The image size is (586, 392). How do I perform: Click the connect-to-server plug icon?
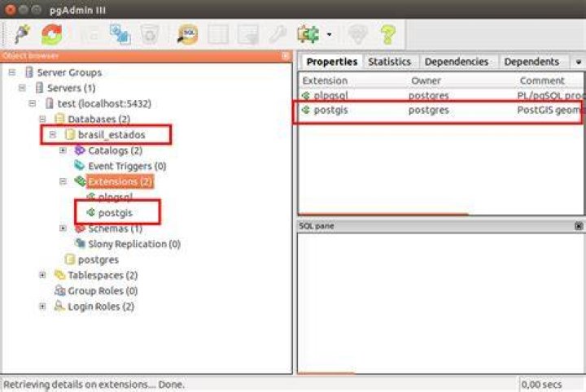pyautogui.click(x=22, y=34)
